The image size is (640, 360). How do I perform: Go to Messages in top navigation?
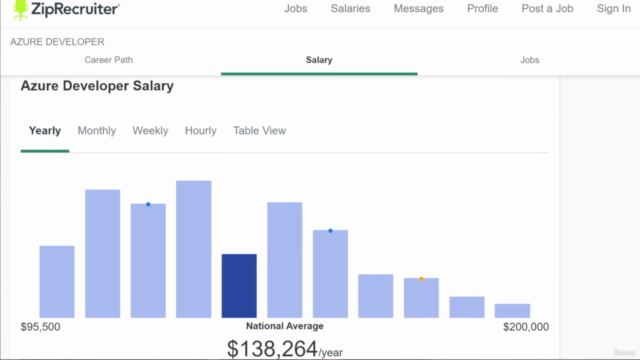click(x=418, y=9)
